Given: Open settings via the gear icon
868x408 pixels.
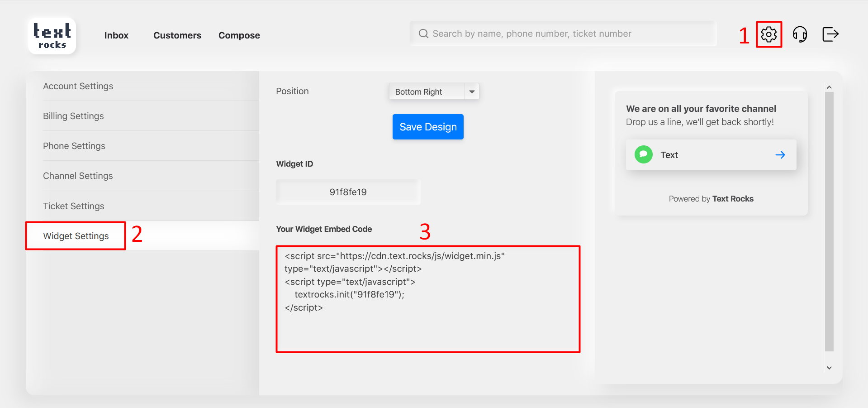Looking at the screenshot, I should click(768, 34).
